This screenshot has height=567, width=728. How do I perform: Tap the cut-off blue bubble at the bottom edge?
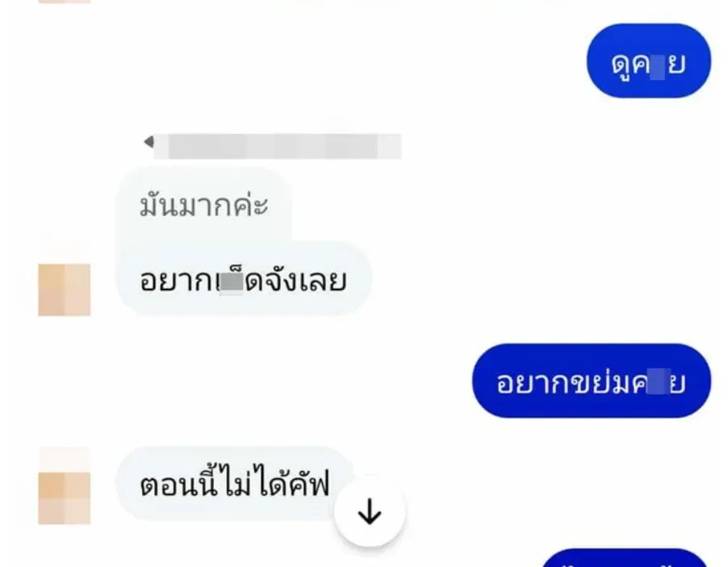pos(625,557)
